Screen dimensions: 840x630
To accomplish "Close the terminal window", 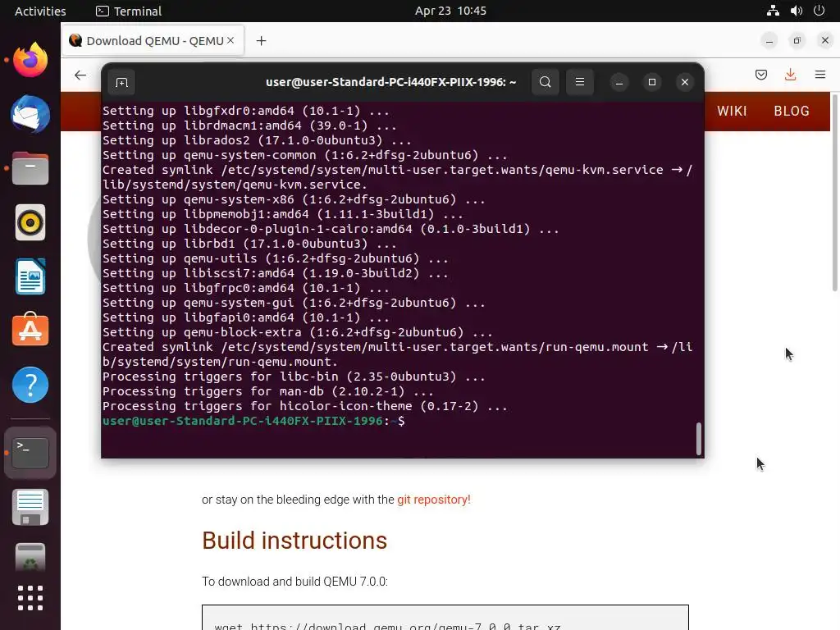I will (685, 82).
